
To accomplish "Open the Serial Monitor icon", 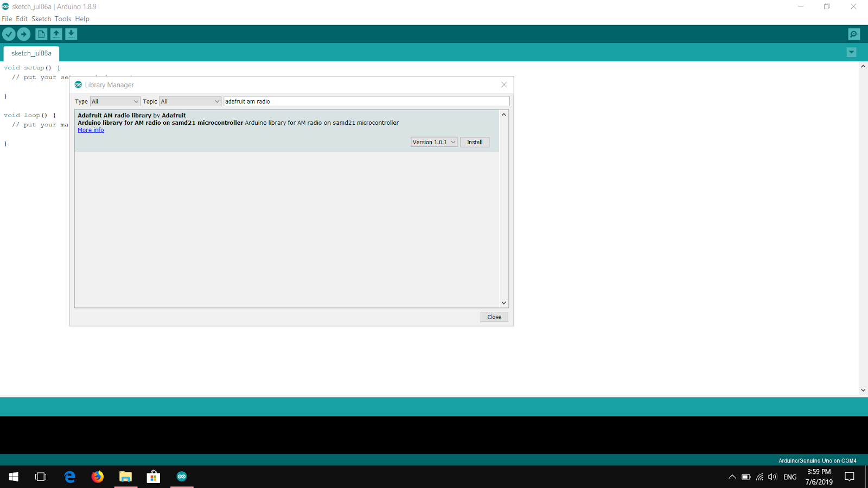I will coord(854,34).
